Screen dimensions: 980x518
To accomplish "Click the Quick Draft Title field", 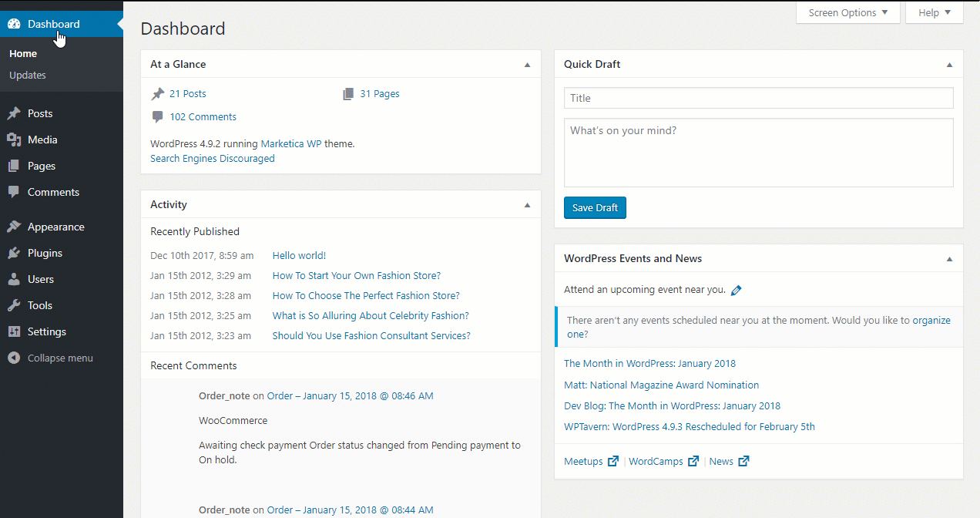I will (759, 98).
